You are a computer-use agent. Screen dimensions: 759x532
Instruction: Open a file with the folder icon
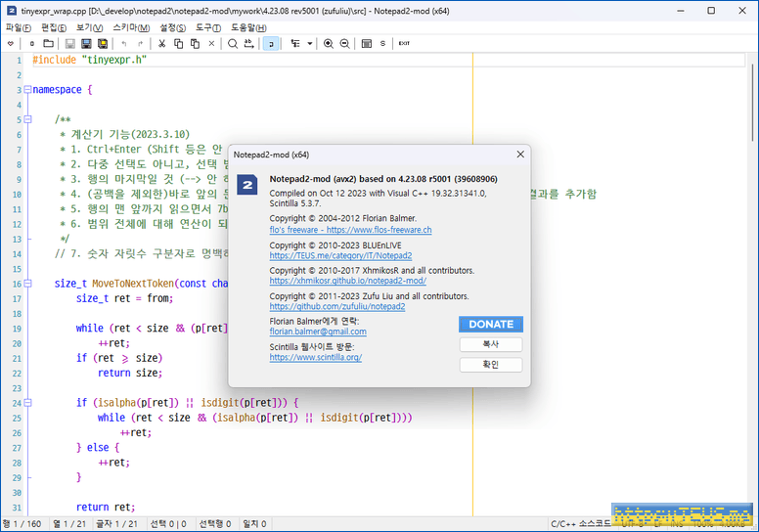coord(48,44)
